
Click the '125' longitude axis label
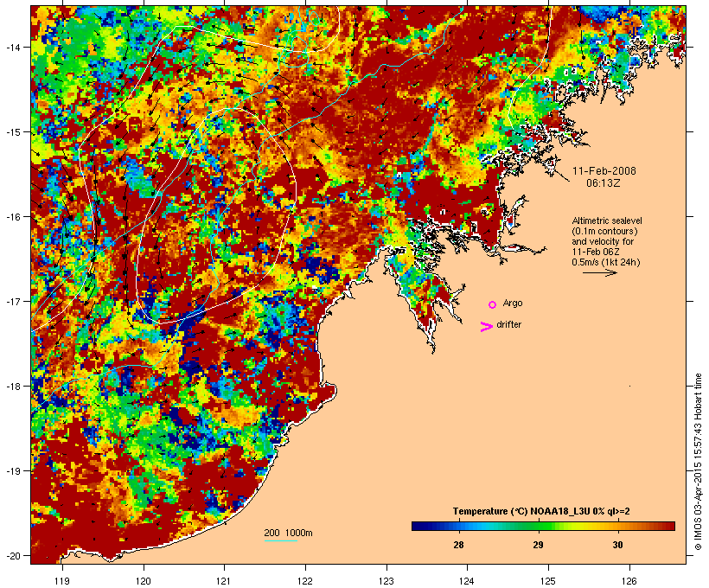(548, 581)
